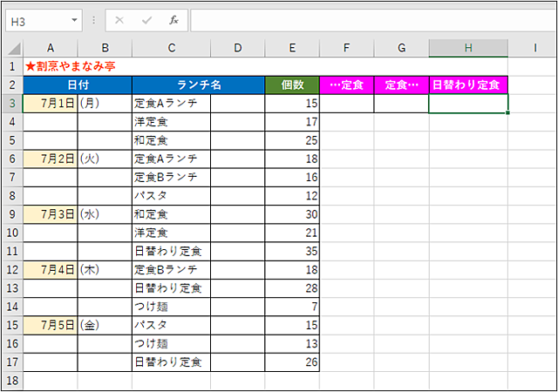Click into the formula bar input

[x=374, y=21]
